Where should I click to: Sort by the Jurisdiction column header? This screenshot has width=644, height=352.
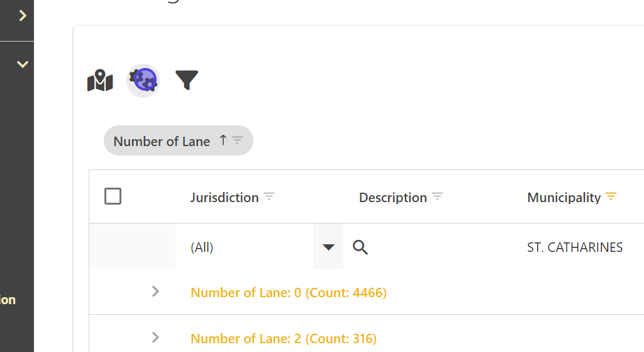pyautogui.click(x=225, y=198)
